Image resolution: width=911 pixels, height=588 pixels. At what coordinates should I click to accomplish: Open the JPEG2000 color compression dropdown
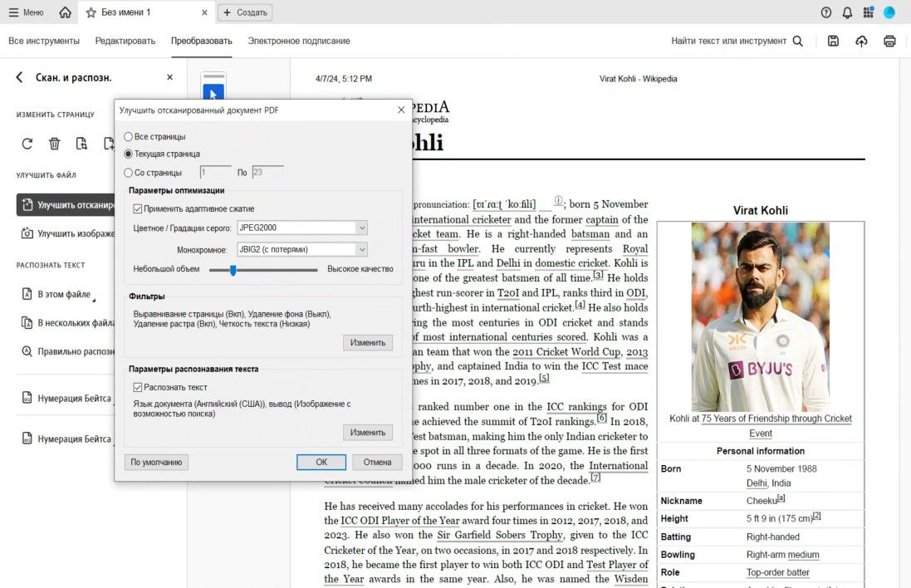303,227
